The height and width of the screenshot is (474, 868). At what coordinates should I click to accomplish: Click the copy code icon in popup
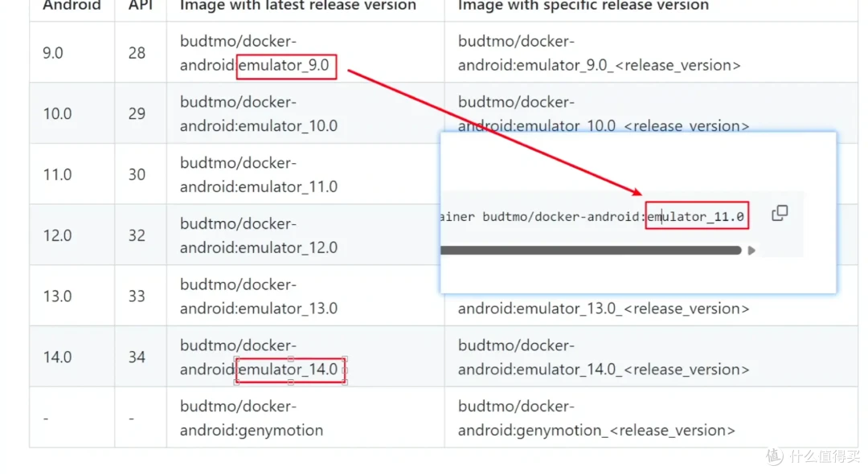click(x=780, y=213)
